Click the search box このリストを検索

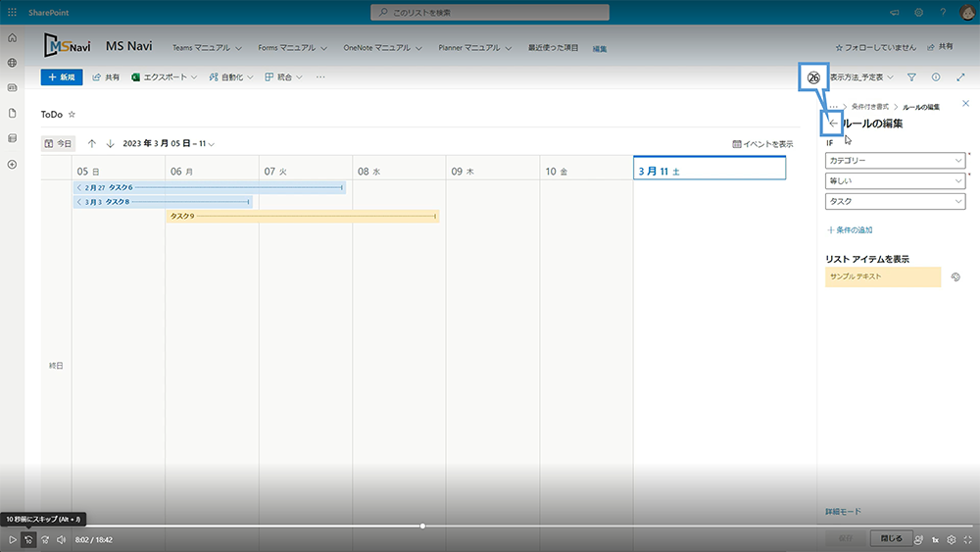click(490, 12)
